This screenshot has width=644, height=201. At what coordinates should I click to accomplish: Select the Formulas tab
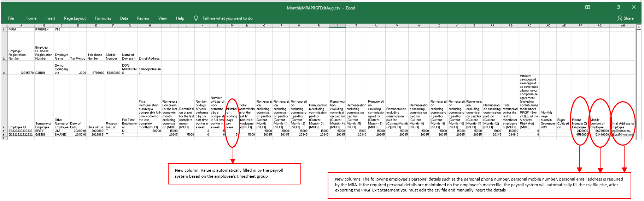tap(103, 18)
